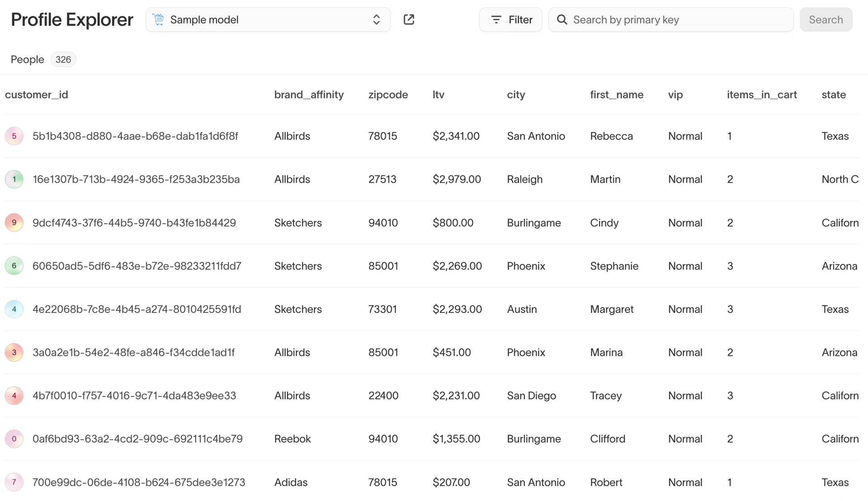Click the 326 count badge
Viewport: 868px width, 501px height.
click(x=63, y=59)
